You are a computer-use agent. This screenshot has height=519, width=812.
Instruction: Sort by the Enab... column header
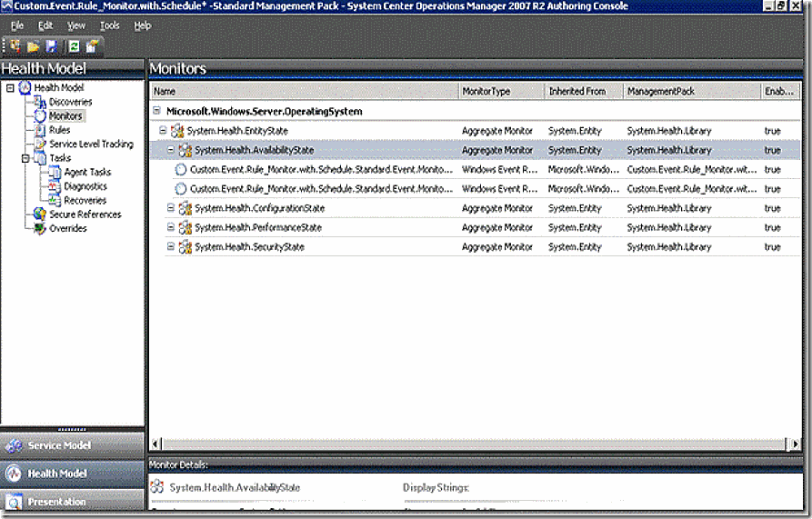point(780,92)
